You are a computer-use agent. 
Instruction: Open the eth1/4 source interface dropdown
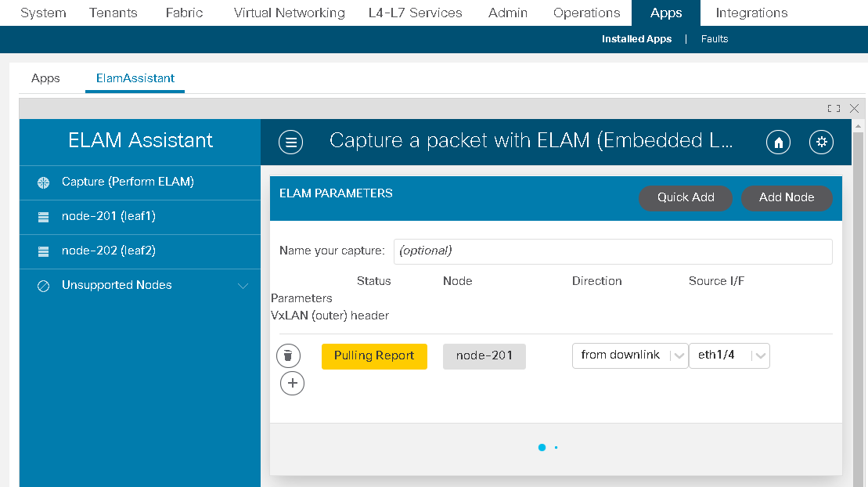pyautogui.click(x=729, y=355)
